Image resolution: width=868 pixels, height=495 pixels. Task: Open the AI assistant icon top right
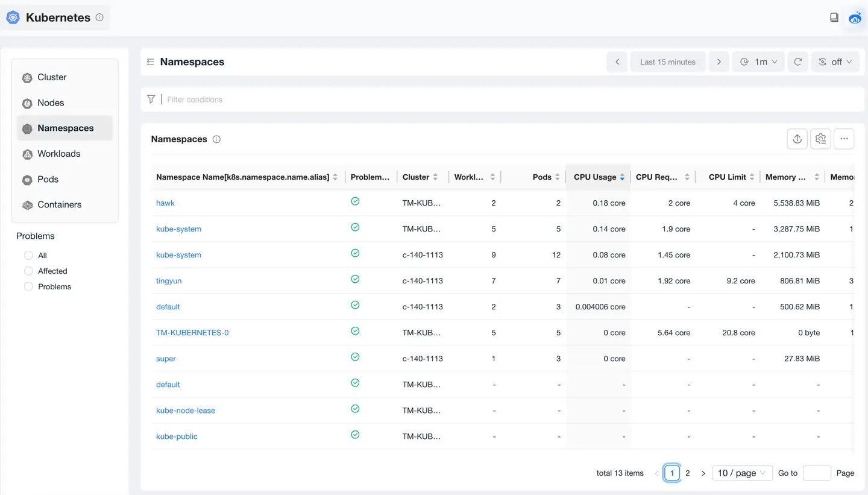(x=855, y=18)
